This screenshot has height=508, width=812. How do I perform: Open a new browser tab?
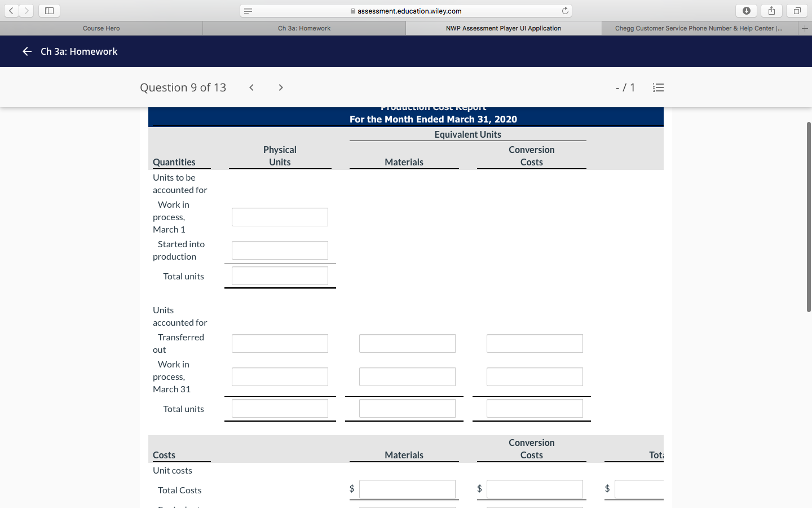tap(805, 28)
